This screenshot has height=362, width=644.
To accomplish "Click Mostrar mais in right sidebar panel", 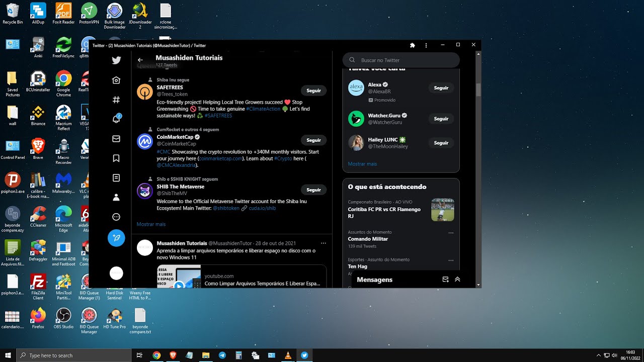I will [x=362, y=164].
